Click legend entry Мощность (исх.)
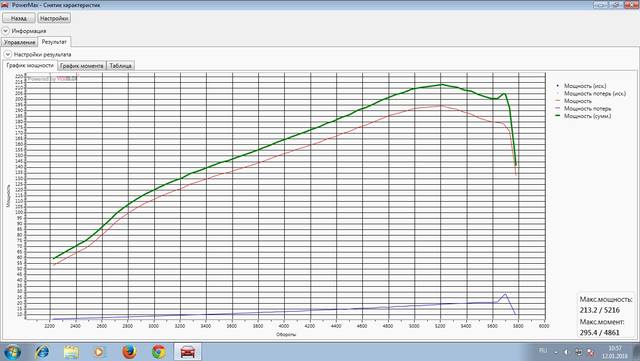Screen dimensions: 640x361 tap(585, 86)
